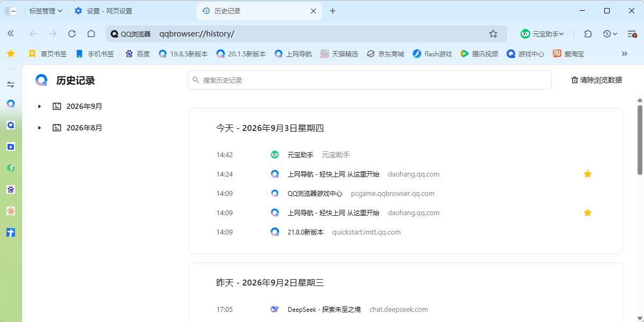Viewport: 644px width, 322px height.
Task: Show more bookmarks with the overflow chevron
Action: click(x=625, y=54)
